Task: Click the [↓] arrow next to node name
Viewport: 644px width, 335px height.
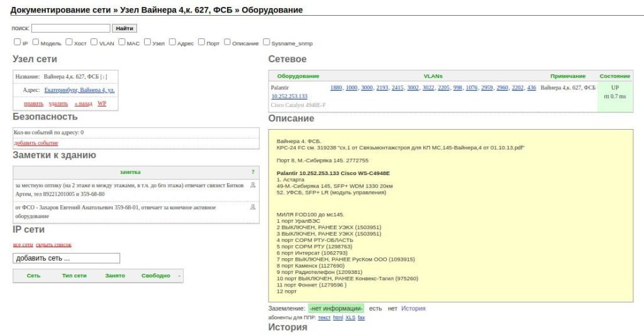Action: [x=104, y=77]
